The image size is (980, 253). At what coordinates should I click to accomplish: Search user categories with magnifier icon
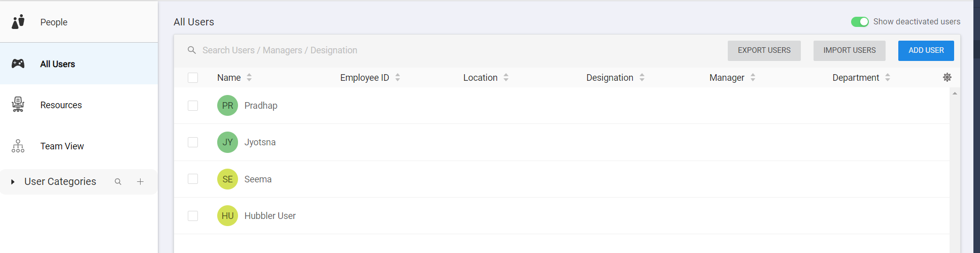tap(118, 182)
